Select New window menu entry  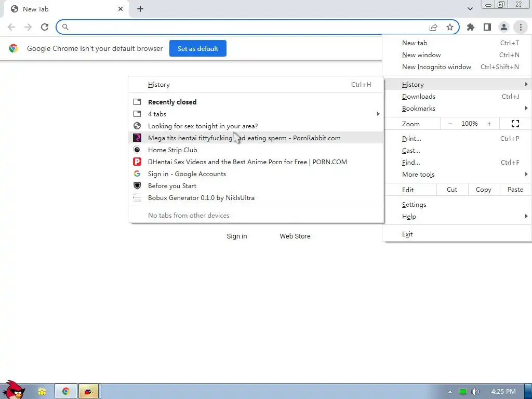[x=457, y=55]
